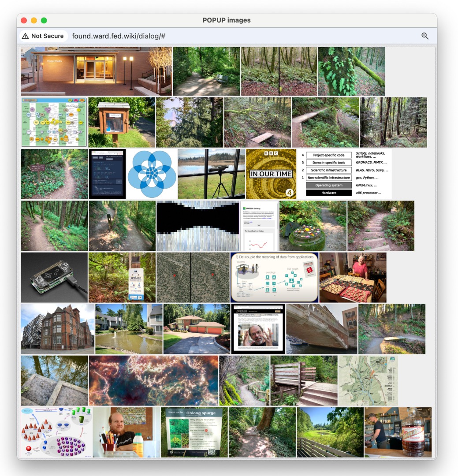458x476 pixels.
Task: Click the green fullscreen window button
Action: pyautogui.click(x=44, y=20)
